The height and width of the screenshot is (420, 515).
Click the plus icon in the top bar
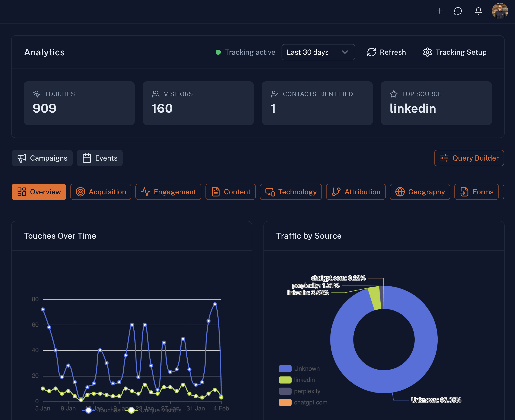[x=439, y=11]
